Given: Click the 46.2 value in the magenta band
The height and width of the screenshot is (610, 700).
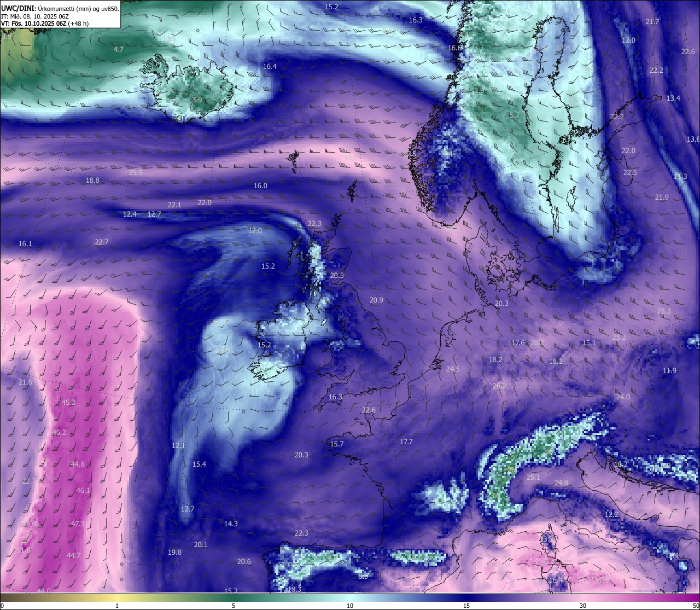Looking at the screenshot, I should tap(59, 432).
